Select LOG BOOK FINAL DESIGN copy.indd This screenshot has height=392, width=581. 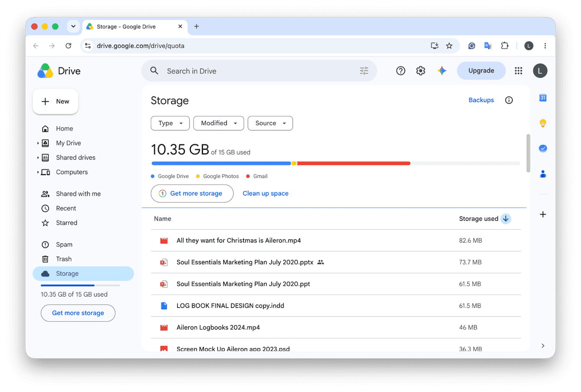[336, 306]
